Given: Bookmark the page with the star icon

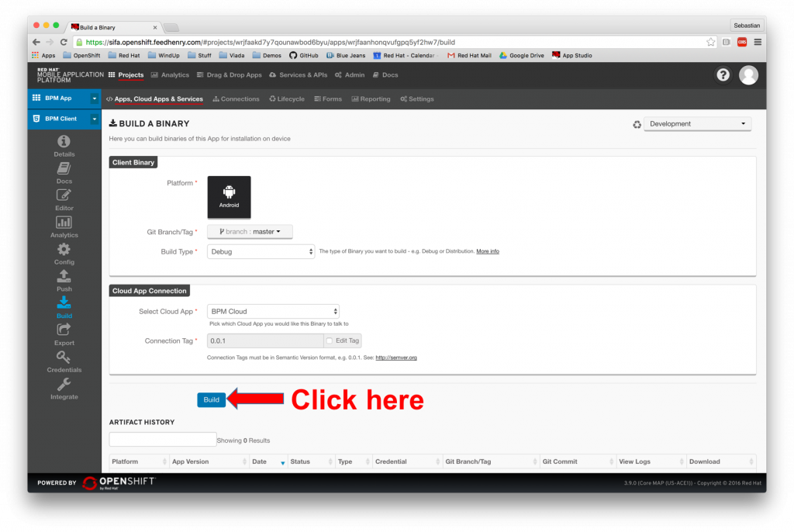Looking at the screenshot, I should [711, 42].
